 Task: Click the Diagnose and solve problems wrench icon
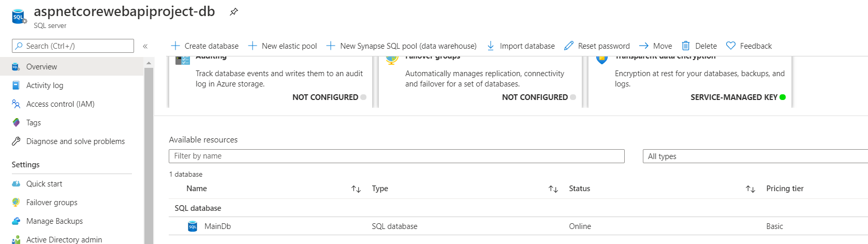click(x=16, y=141)
